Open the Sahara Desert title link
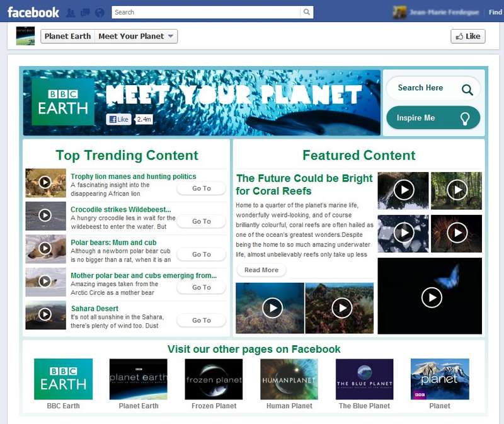504x424 pixels. click(95, 309)
